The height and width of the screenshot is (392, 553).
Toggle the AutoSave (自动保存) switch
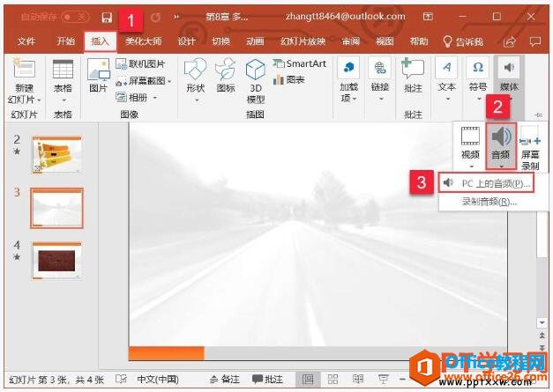click(x=75, y=17)
